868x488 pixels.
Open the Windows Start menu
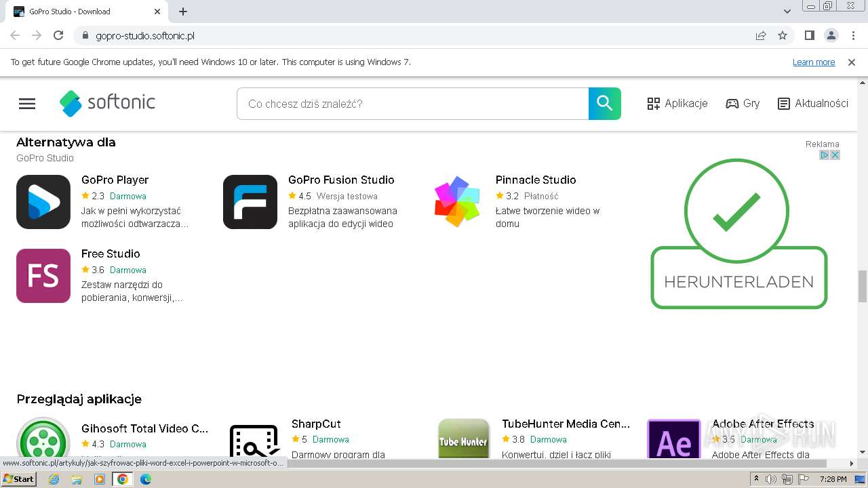click(x=18, y=479)
